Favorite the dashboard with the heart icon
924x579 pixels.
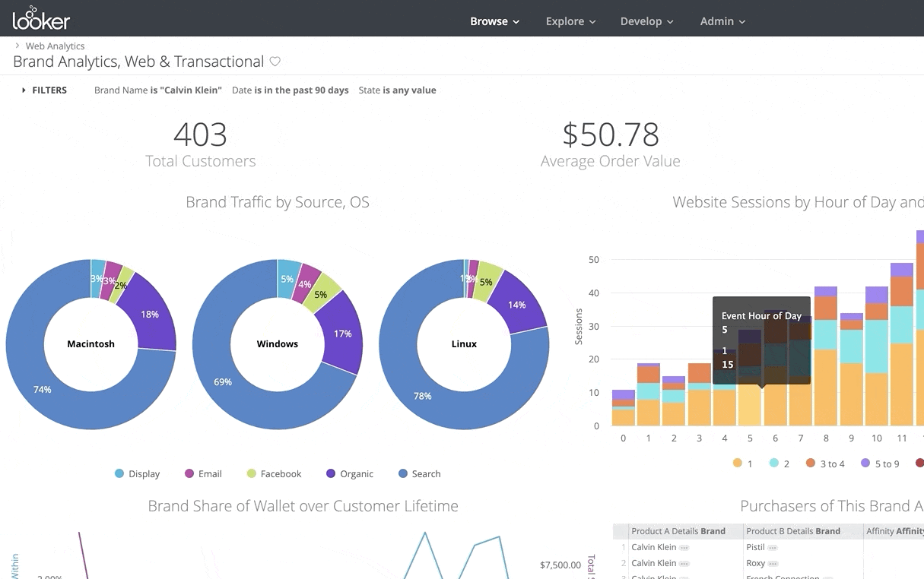click(x=275, y=62)
